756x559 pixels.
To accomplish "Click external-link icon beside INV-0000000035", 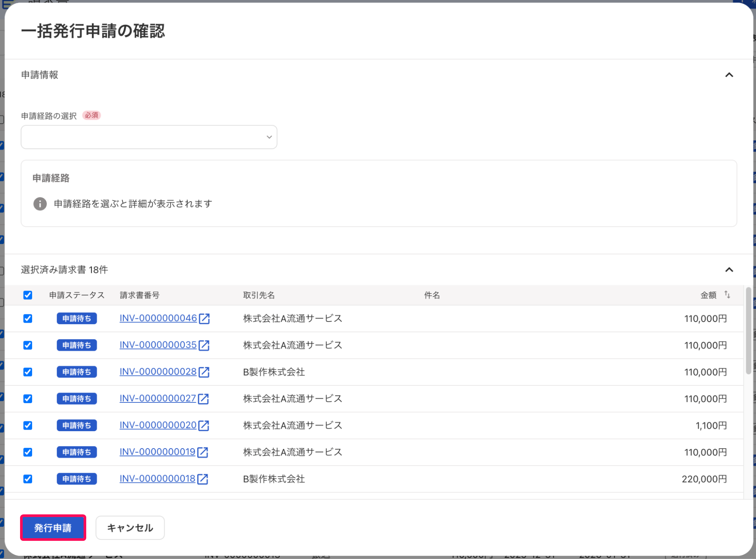I will click(204, 345).
